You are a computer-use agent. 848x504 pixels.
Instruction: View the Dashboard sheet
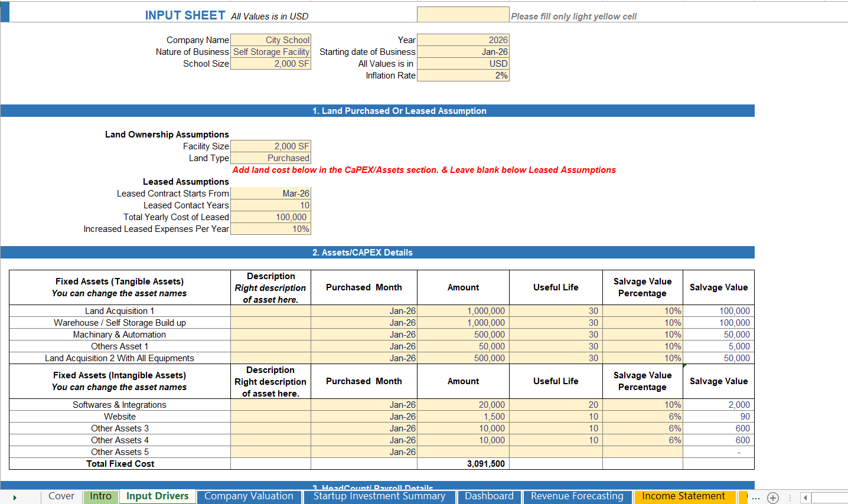[x=489, y=496]
